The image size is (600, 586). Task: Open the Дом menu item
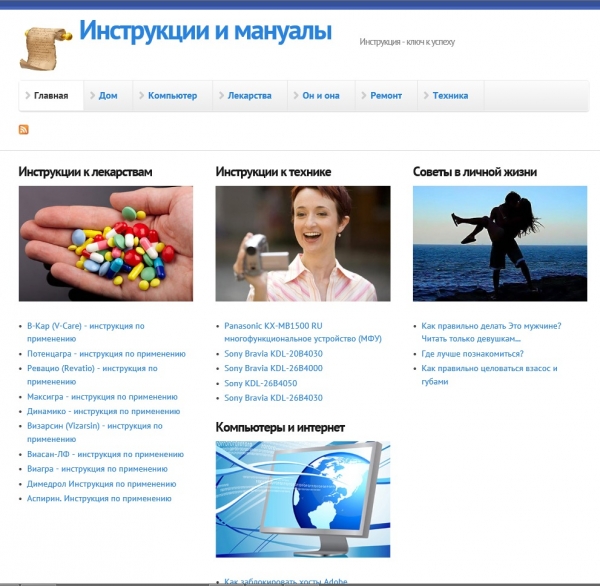(x=108, y=96)
